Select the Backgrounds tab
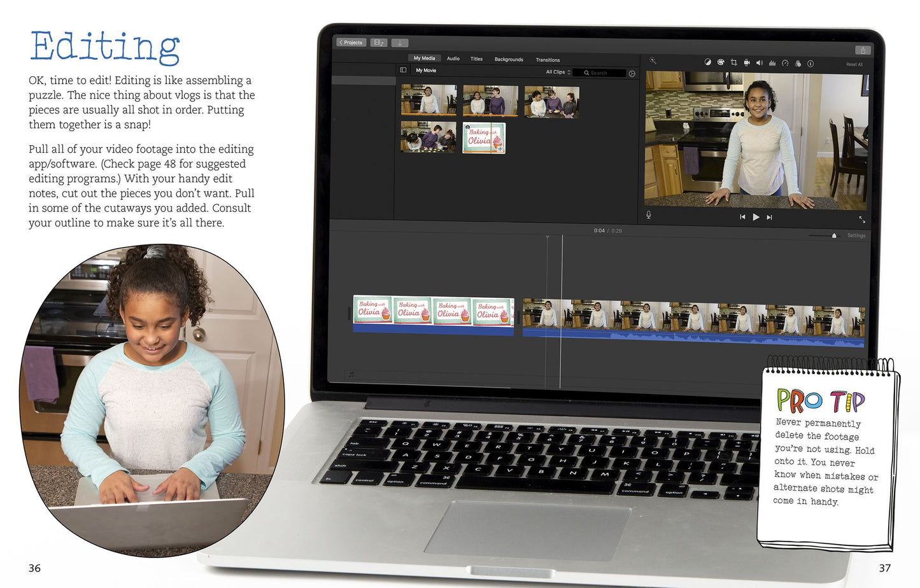Viewport: 920px width, 588px height. (x=509, y=59)
